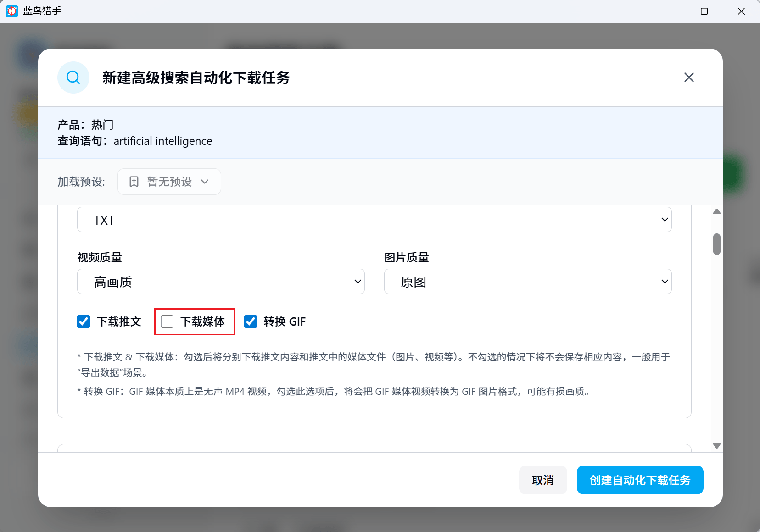Image resolution: width=760 pixels, height=532 pixels.
Task: Click the 取消 button
Action: [543, 480]
